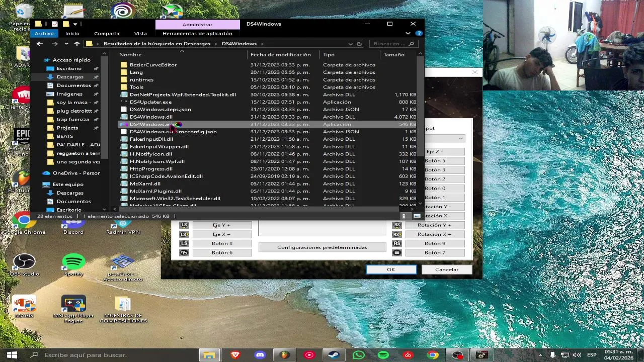The height and width of the screenshot is (362, 644).
Task: Click the OBS Studio desktop shortcut
Action: click(24, 265)
